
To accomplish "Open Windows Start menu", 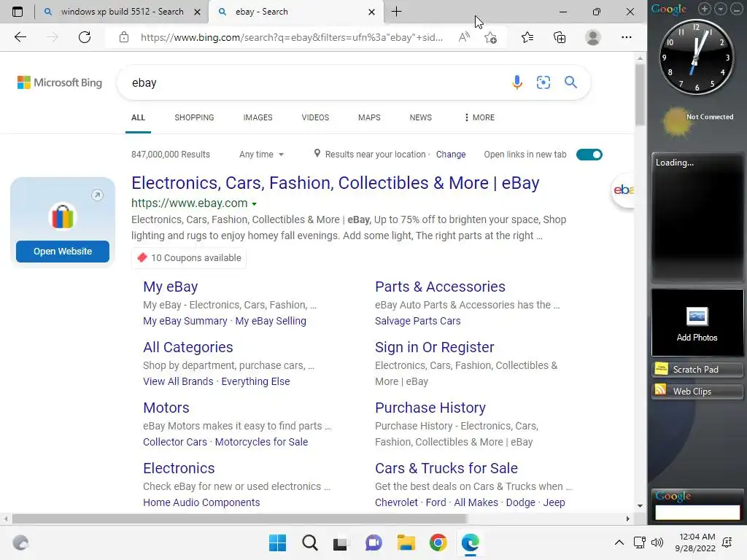I will pyautogui.click(x=277, y=542).
